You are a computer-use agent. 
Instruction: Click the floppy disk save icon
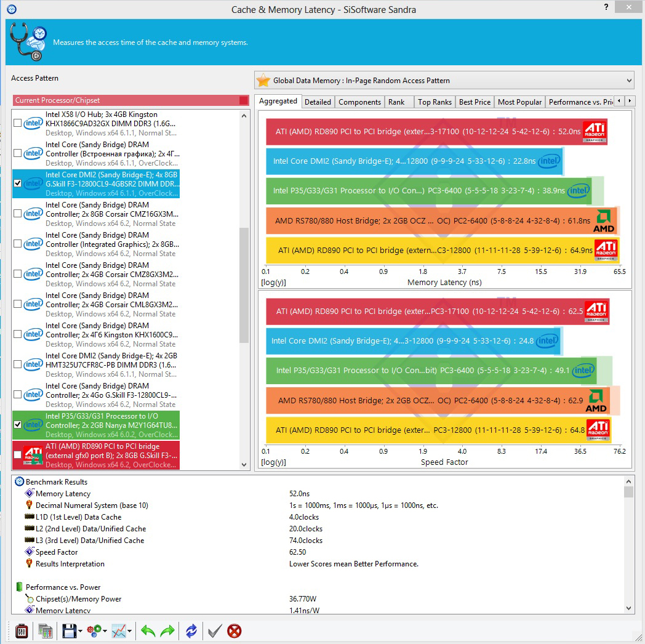[69, 631]
